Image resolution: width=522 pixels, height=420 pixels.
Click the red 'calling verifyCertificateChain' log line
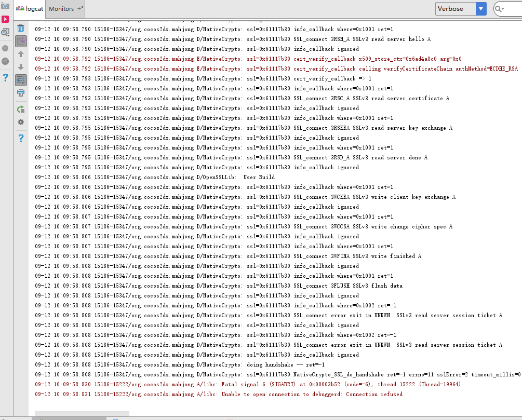pyautogui.click(x=276, y=69)
